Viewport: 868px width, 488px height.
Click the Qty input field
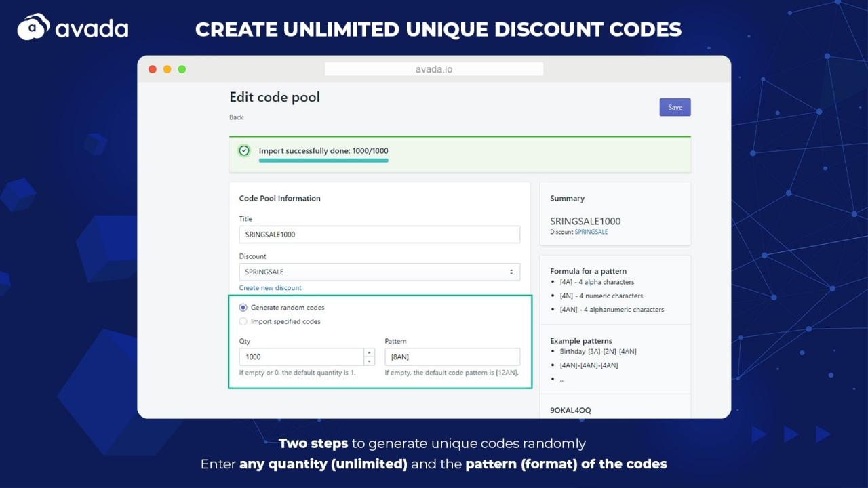(x=301, y=357)
